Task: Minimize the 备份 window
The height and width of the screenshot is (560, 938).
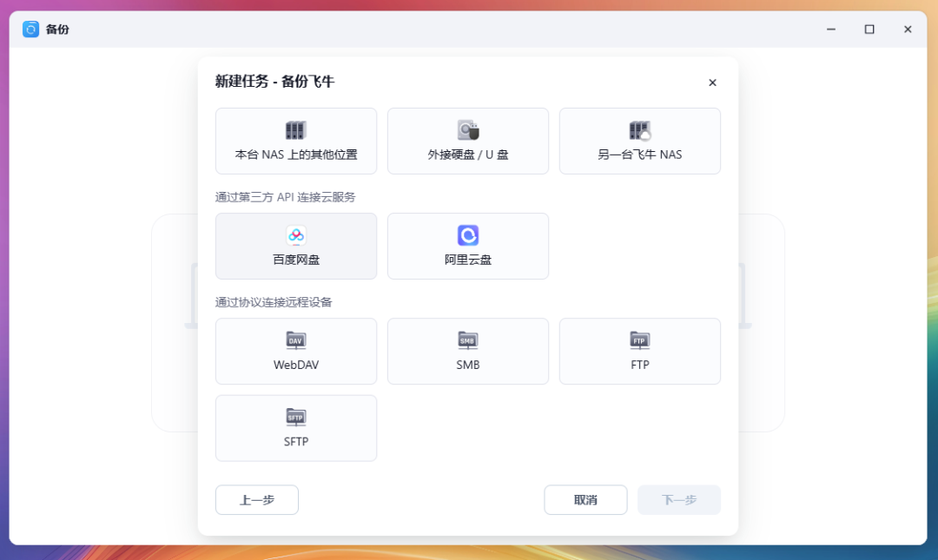Action: coord(831,29)
